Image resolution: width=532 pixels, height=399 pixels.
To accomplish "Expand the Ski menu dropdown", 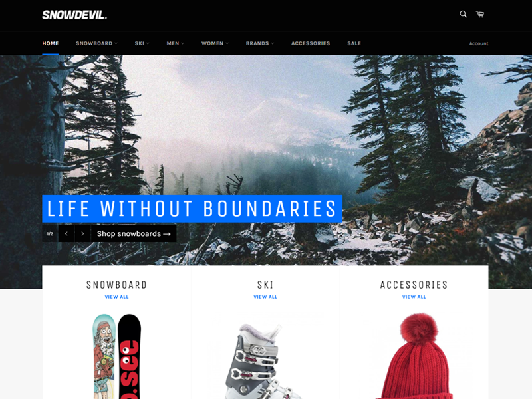I will click(142, 43).
